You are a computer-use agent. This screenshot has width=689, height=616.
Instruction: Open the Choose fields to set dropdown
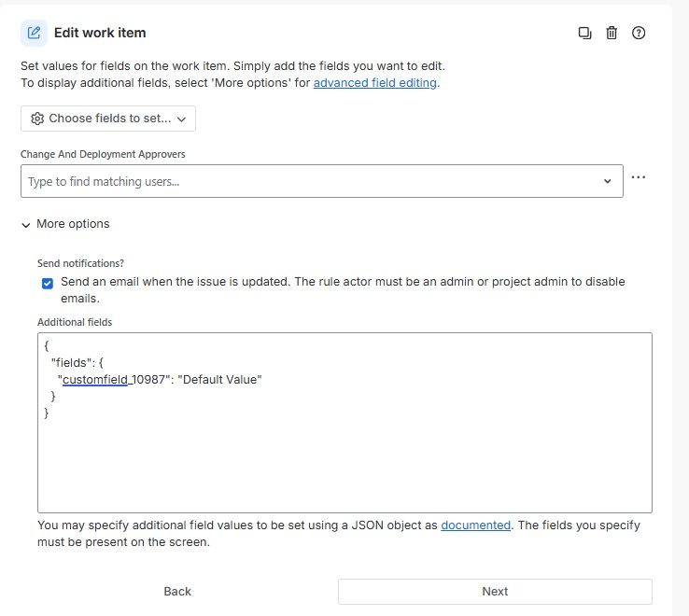click(108, 119)
